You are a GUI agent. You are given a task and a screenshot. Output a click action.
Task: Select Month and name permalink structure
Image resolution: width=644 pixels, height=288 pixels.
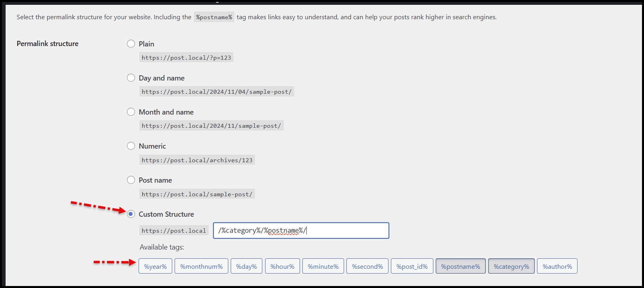point(131,112)
